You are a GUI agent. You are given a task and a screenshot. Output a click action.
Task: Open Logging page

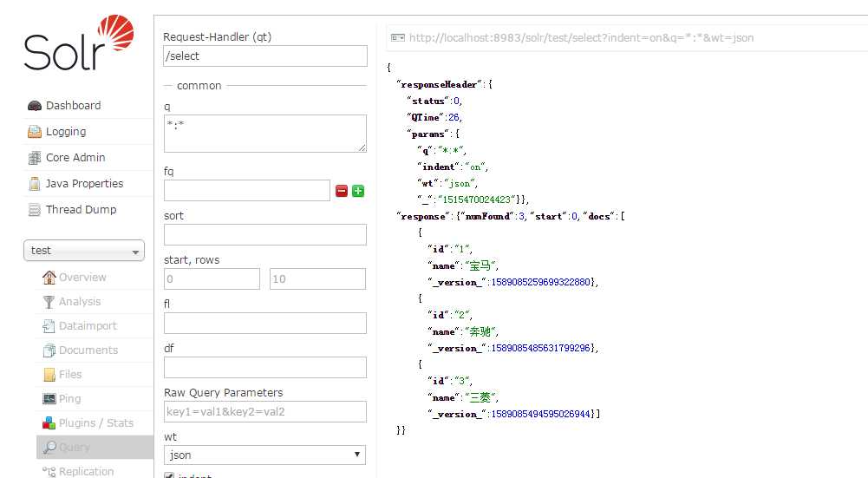[x=66, y=132]
